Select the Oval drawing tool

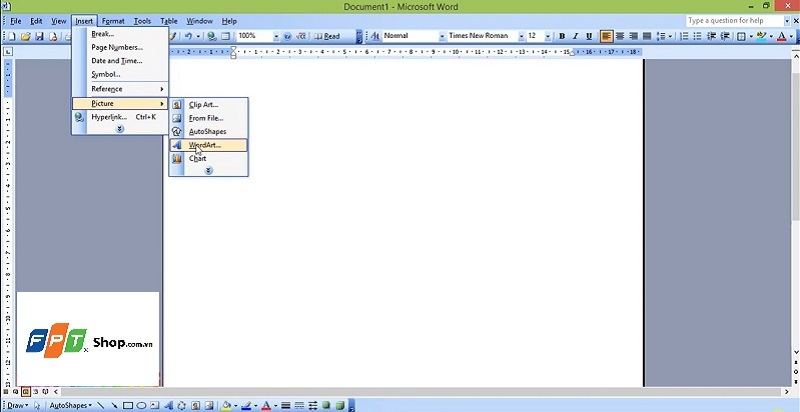[x=141, y=406]
